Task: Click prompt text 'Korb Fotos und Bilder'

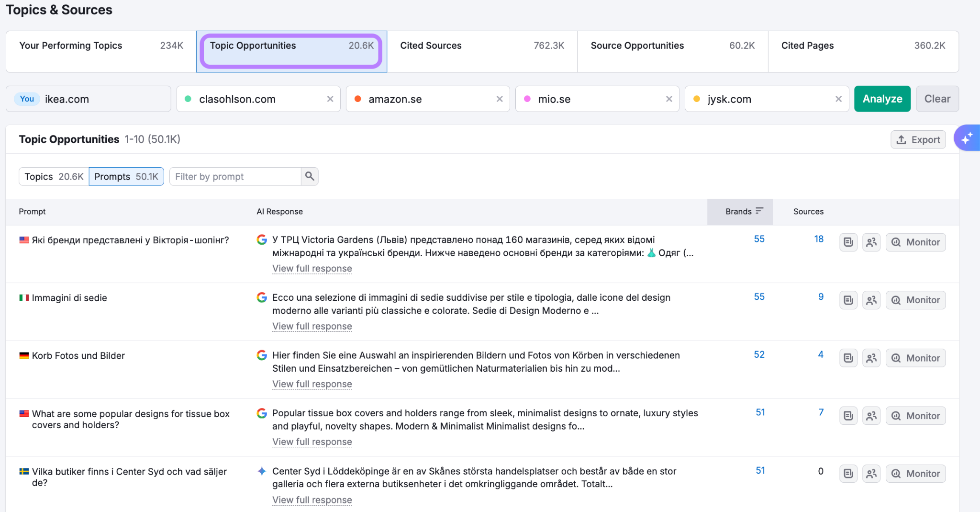Action: 78,356
